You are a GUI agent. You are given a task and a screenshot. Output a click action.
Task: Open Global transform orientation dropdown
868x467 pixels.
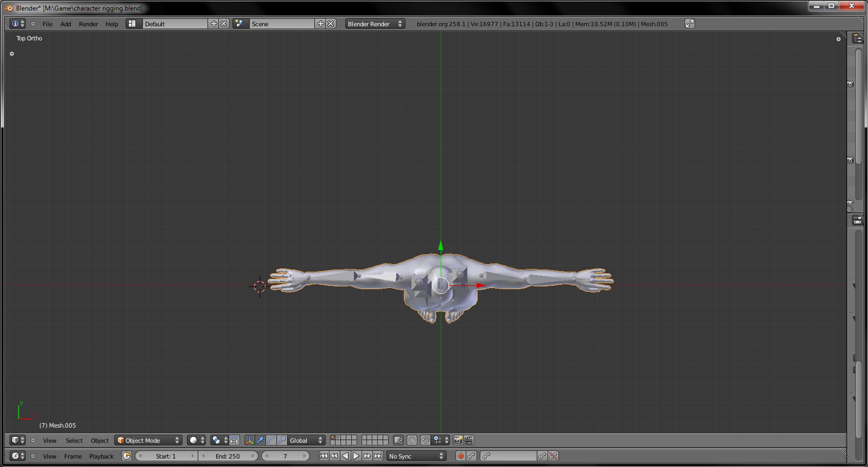[x=307, y=440]
